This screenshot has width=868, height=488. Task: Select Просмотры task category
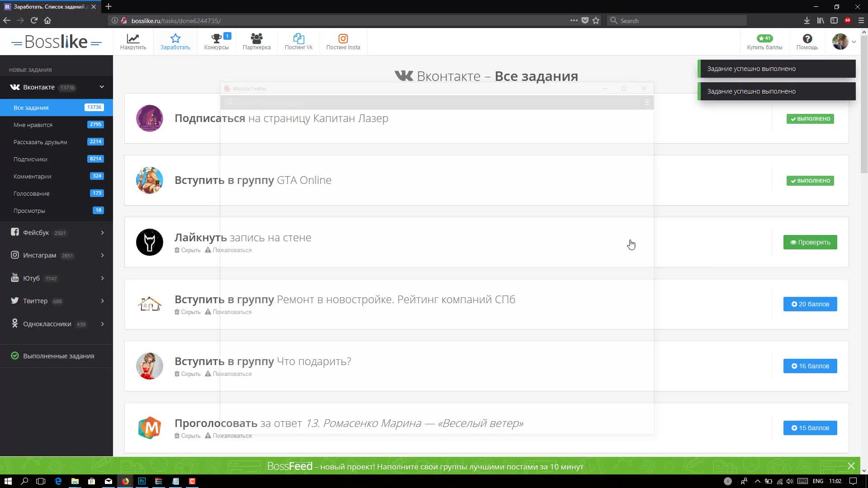click(57, 211)
